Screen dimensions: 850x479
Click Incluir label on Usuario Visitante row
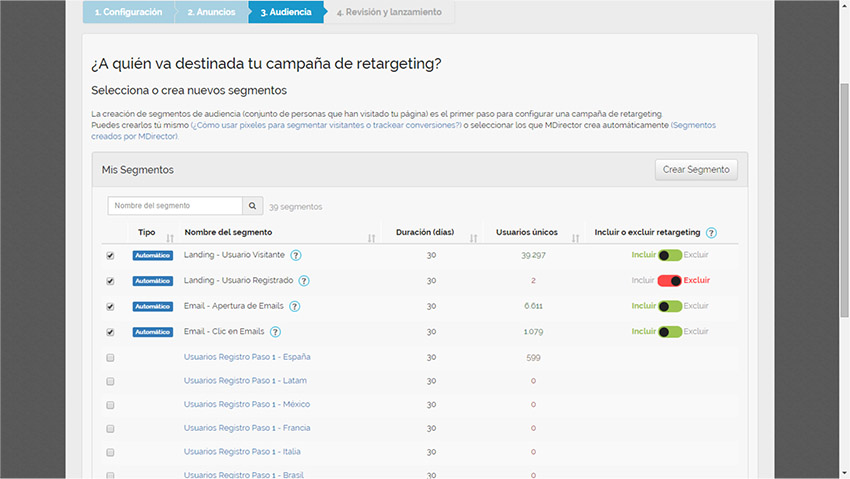(643, 255)
